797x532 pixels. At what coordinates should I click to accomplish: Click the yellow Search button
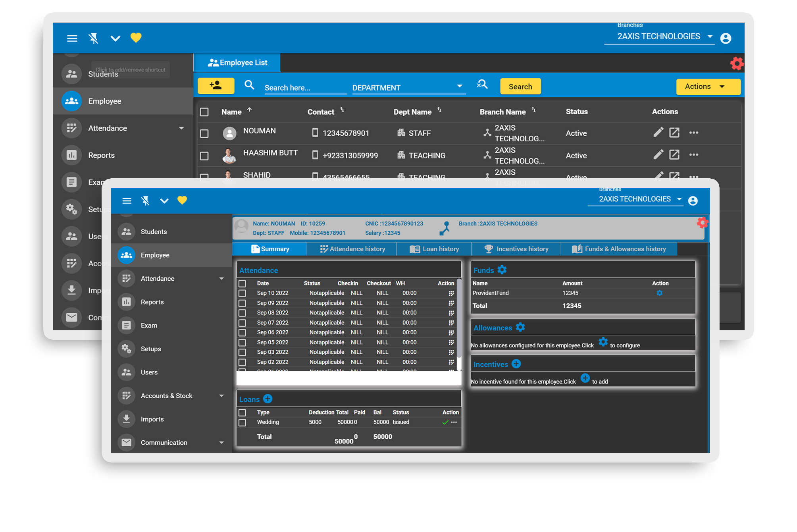[x=520, y=87]
